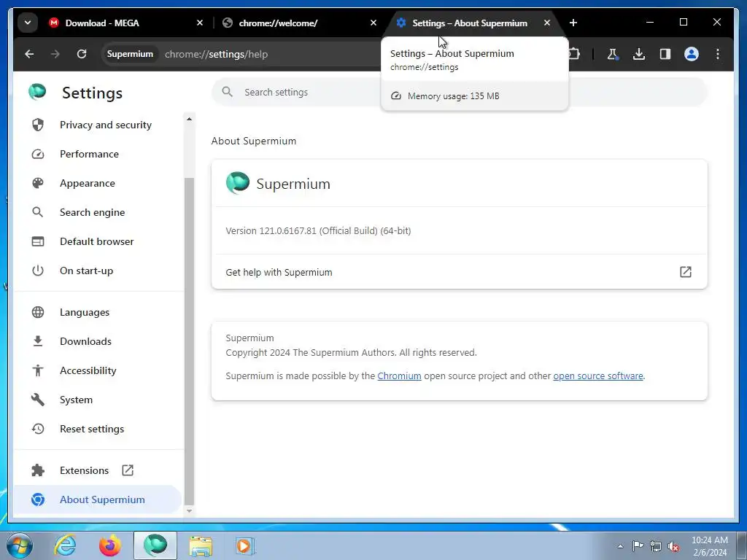Open the Windows Start menu
Viewport: 747px width, 560px height.
[19, 545]
